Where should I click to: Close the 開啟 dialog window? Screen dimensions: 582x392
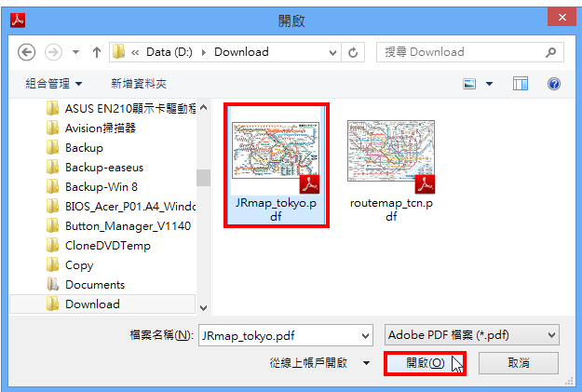[562, 17]
